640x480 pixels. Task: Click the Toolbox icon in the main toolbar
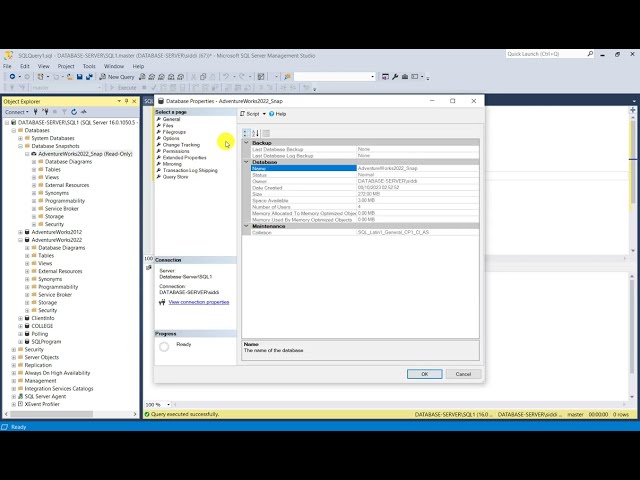(x=404, y=77)
